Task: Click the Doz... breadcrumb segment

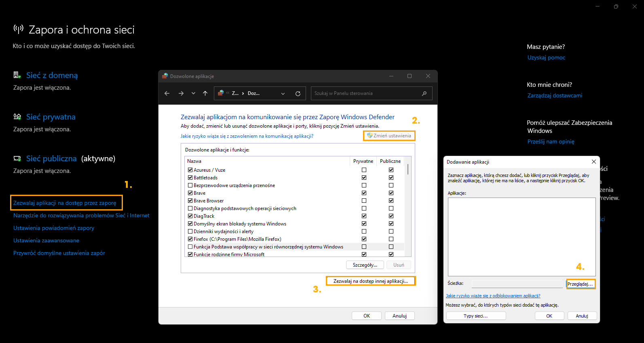Action: point(253,93)
